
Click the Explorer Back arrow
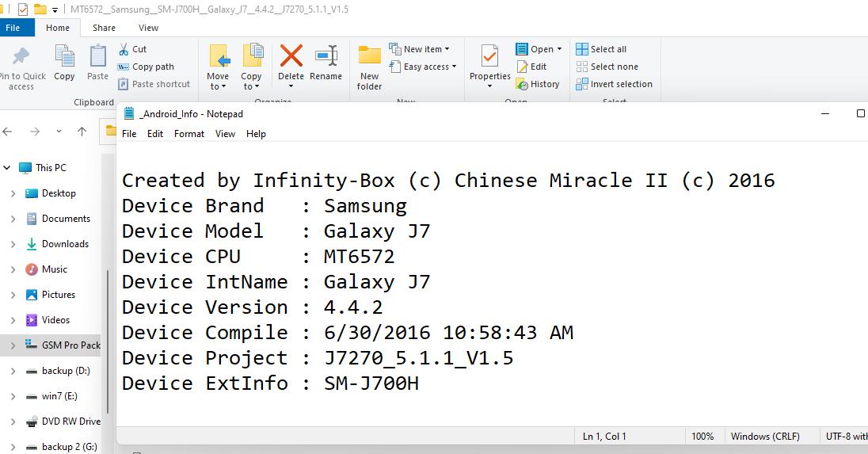pos(7,132)
